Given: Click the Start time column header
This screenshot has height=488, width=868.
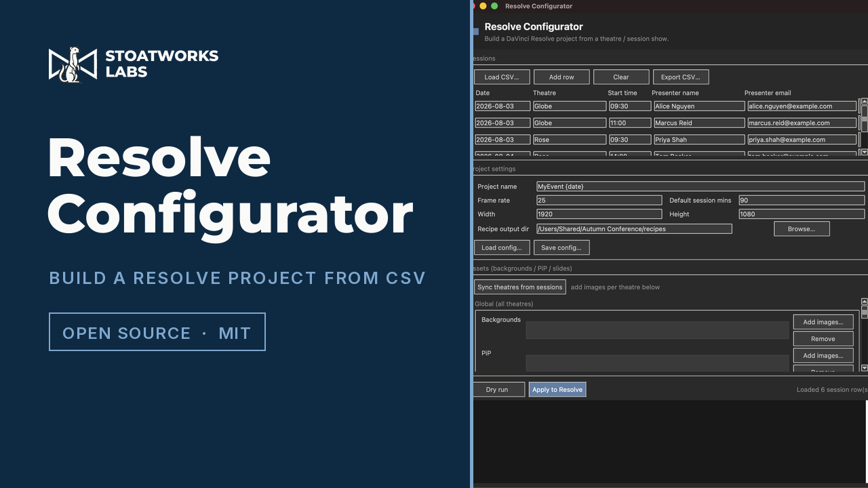Looking at the screenshot, I should point(623,93).
